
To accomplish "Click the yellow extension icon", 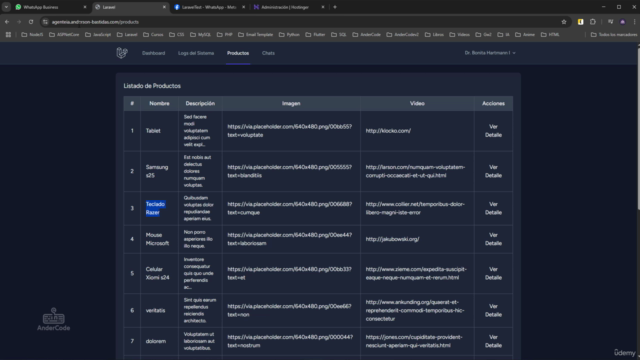I will pos(580,22).
